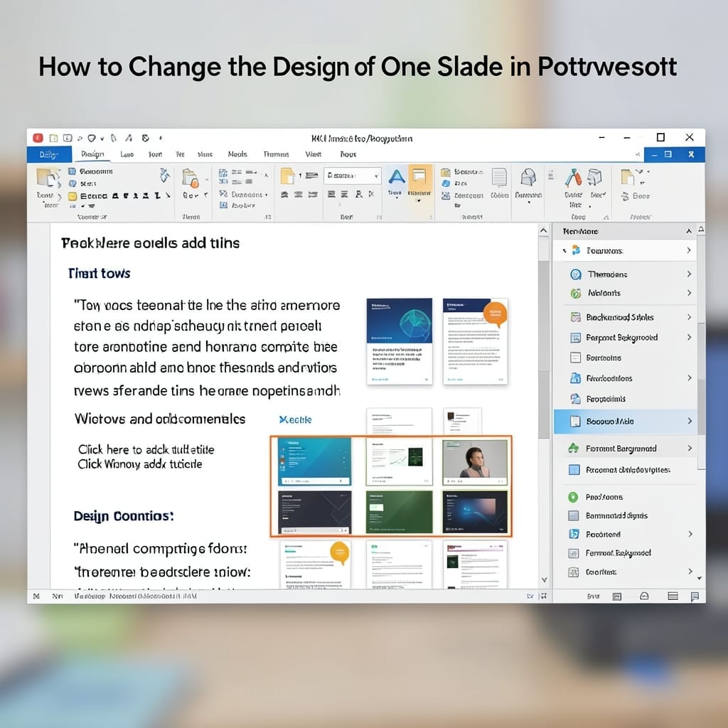The width and height of the screenshot is (728, 728).
Task: Click the Dejjn Contios heading
Action: point(124,516)
